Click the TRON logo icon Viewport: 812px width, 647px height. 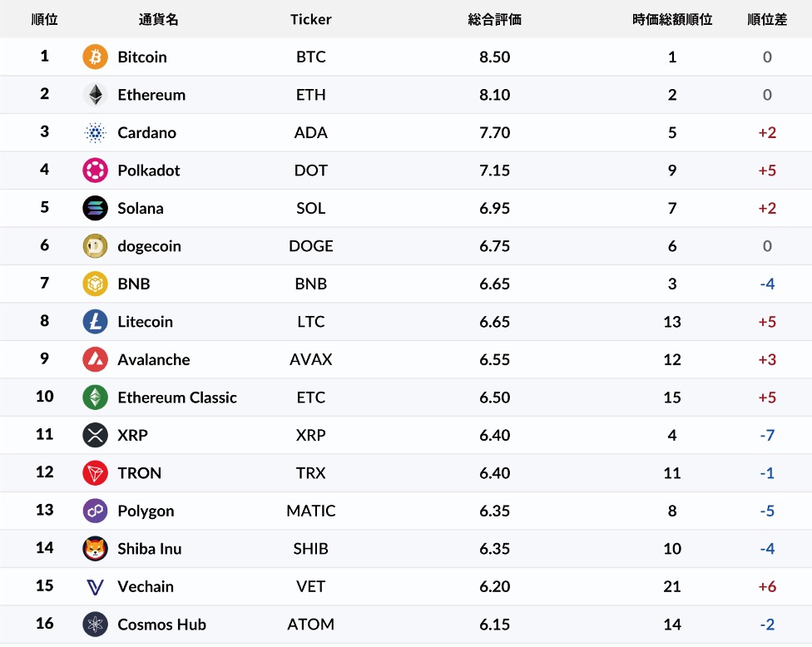pyautogui.click(x=96, y=473)
